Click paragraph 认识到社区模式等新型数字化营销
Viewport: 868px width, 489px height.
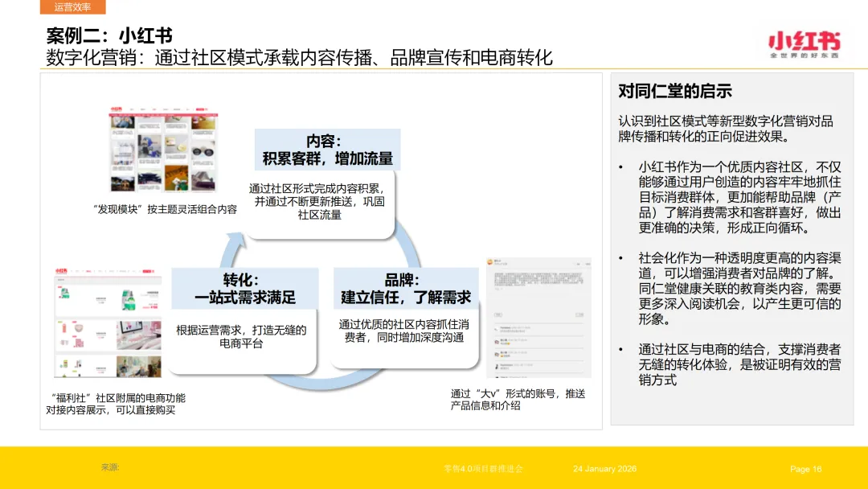click(x=726, y=129)
